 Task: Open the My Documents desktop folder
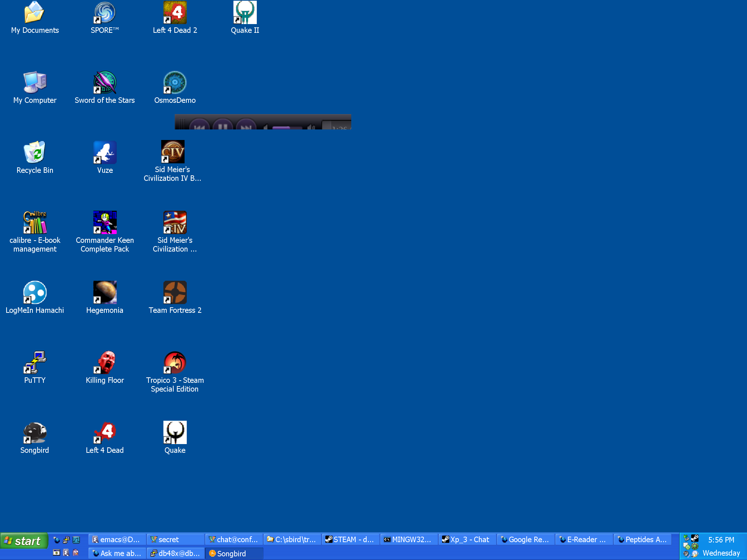click(x=35, y=18)
